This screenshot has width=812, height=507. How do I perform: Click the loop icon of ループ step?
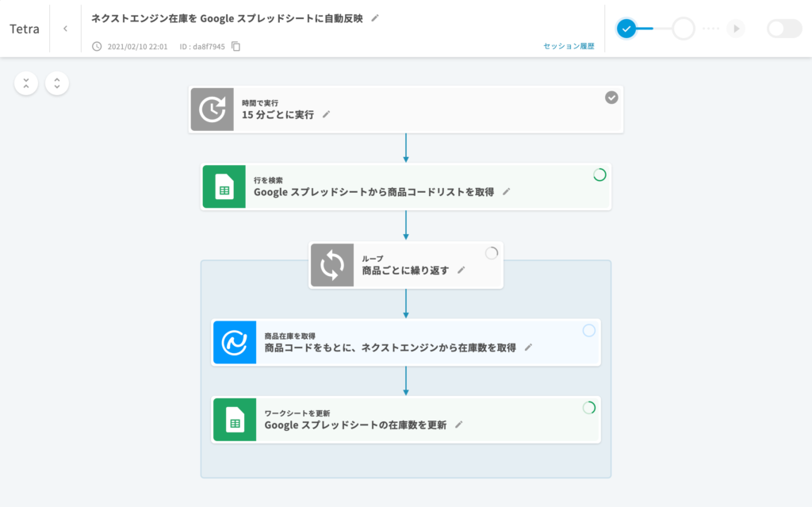(x=332, y=265)
